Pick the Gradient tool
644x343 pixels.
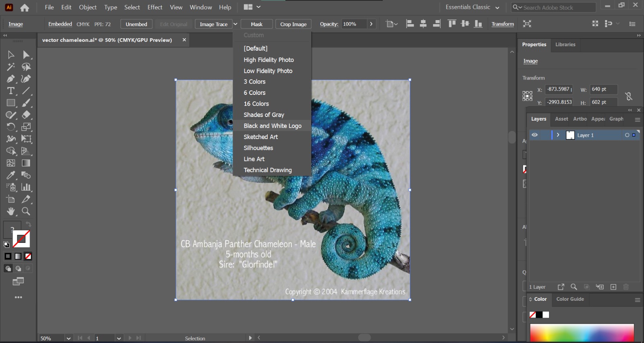click(x=26, y=163)
